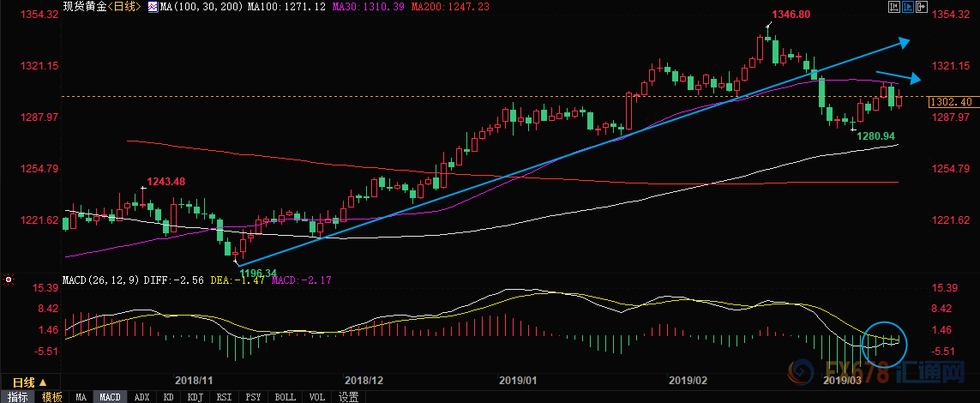Screen dimensions: 980x403
Task: Click the lower blue downward arrow head
Action: click(915, 80)
